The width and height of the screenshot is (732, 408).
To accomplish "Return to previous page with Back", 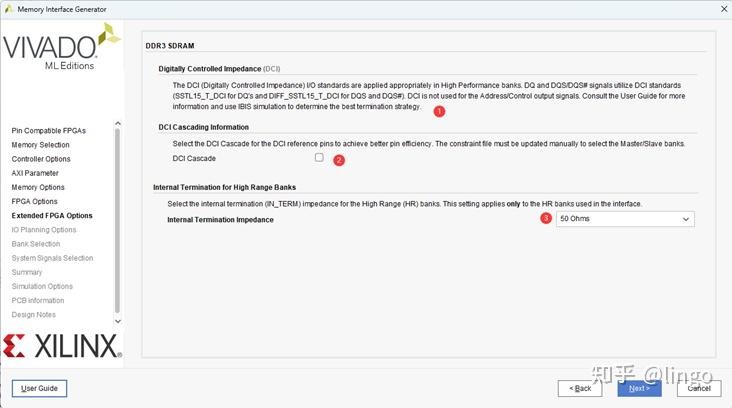I will pyautogui.click(x=580, y=388).
